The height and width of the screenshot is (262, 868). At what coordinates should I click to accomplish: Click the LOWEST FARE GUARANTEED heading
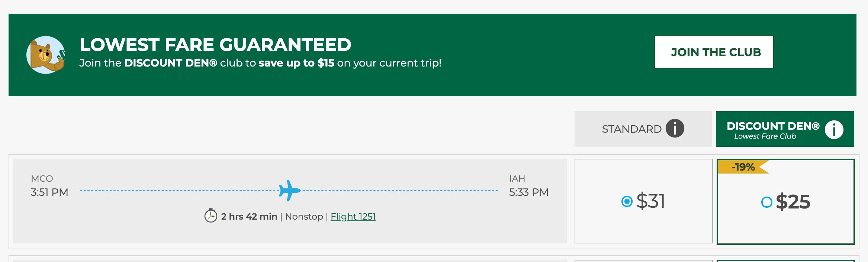click(215, 45)
